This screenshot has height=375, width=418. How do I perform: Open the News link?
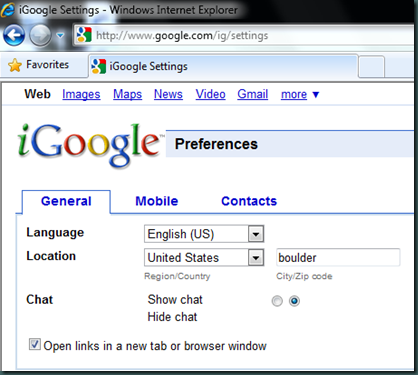point(168,94)
